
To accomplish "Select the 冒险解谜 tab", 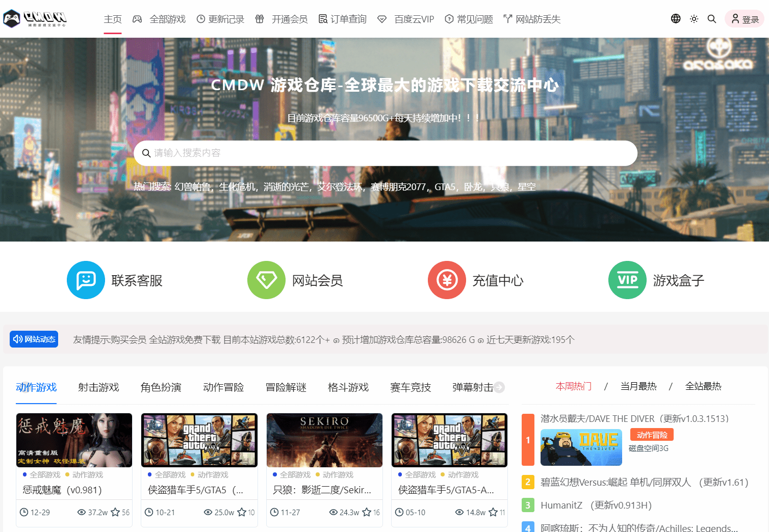I will (x=286, y=387).
